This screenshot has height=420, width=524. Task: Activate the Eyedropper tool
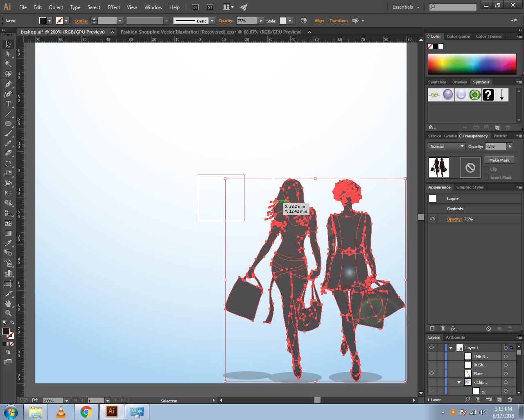pos(8,243)
